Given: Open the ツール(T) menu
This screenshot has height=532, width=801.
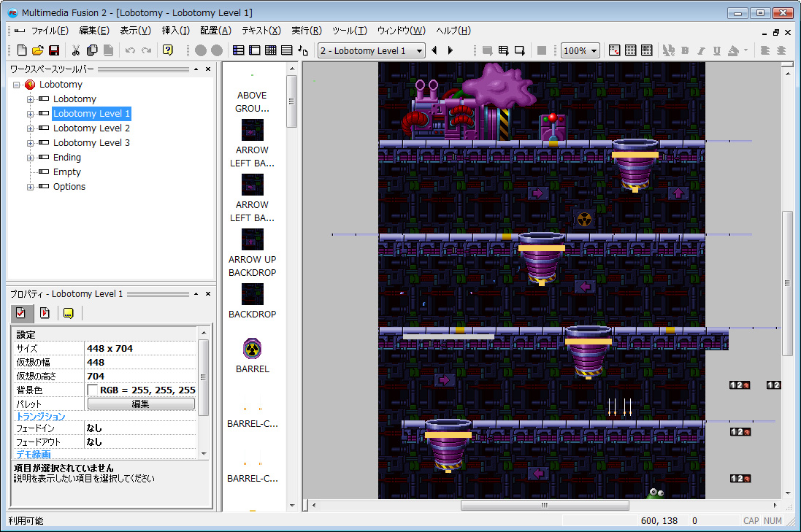Looking at the screenshot, I should [350, 31].
